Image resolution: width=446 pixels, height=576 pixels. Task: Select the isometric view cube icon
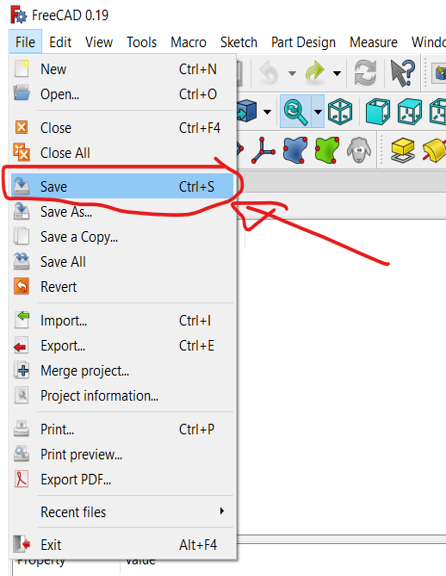(340, 111)
